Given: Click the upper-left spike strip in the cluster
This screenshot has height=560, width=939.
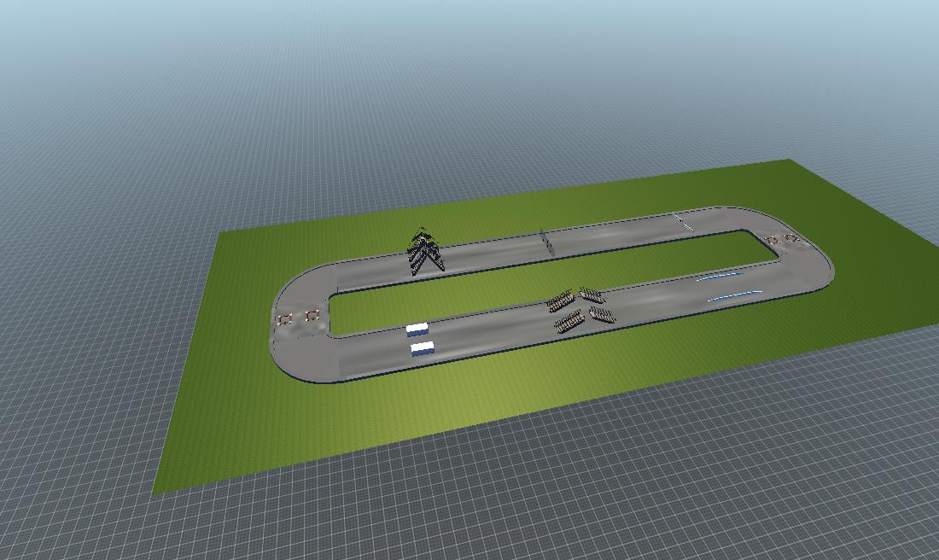Looking at the screenshot, I should 560,300.
